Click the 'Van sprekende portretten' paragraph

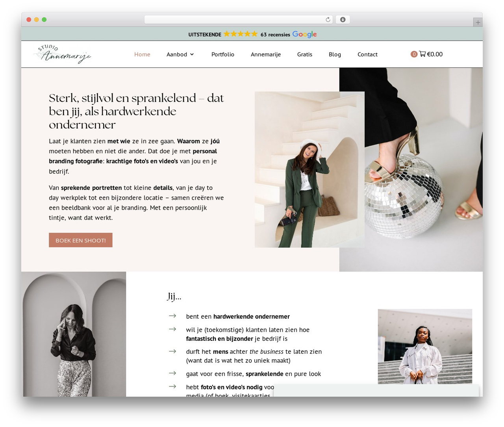136,202
